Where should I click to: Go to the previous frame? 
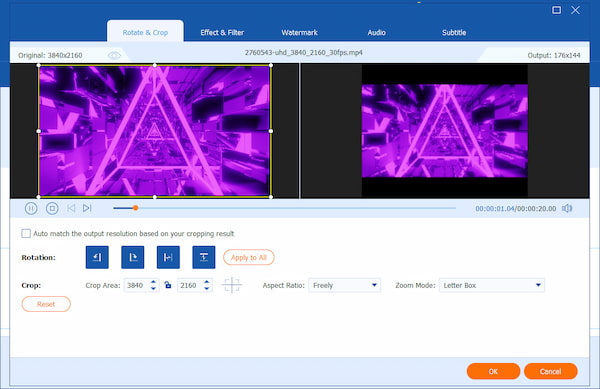[x=71, y=208]
